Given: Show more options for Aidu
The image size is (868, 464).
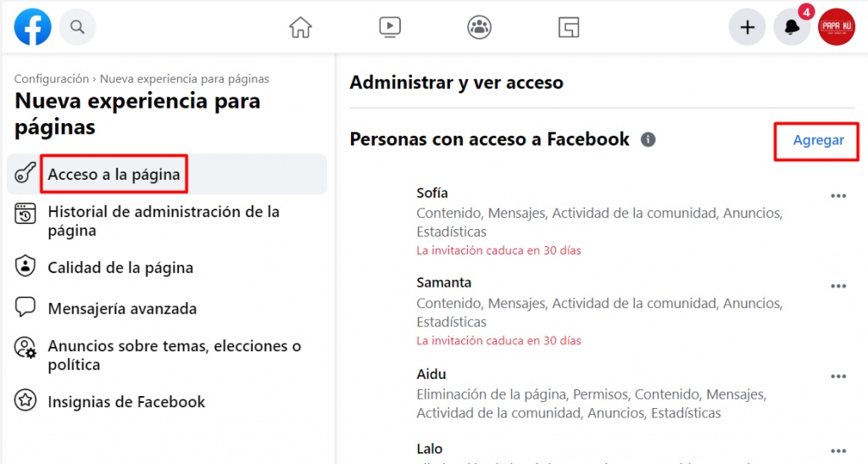Looking at the screenshot, I should (838, 377).
